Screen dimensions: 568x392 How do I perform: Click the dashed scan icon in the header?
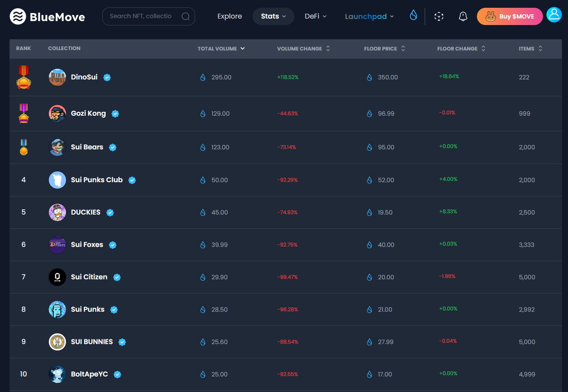[439, 16]
